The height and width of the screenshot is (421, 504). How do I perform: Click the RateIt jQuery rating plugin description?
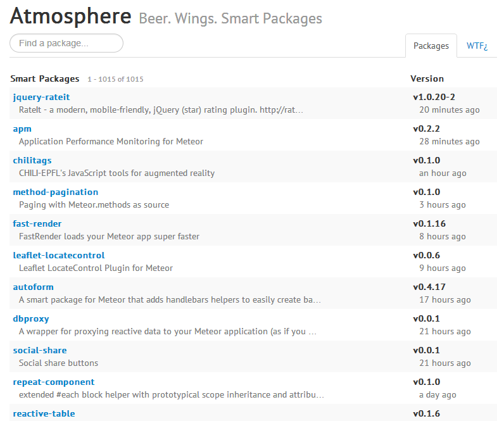(161, 110)
